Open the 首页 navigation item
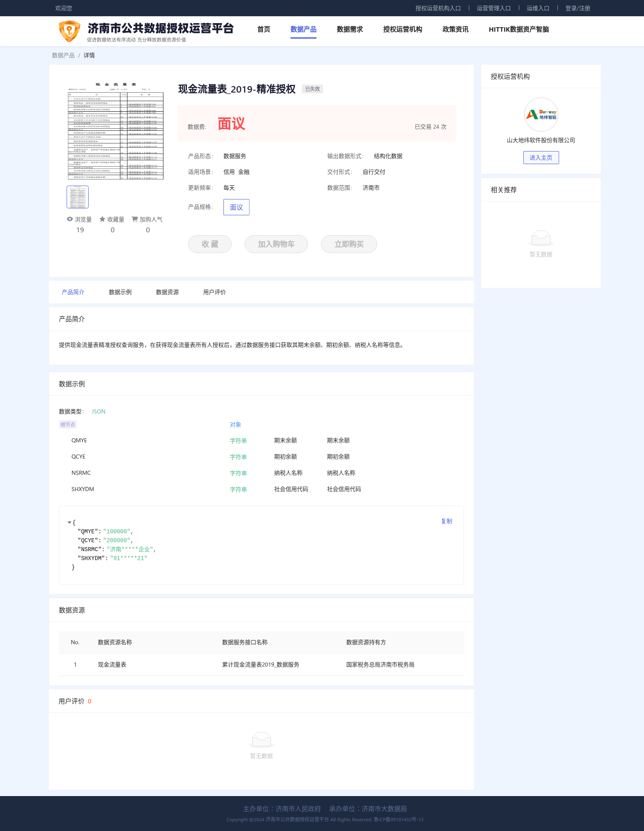This screenshot has height=831, width=644. coord(264,29)
